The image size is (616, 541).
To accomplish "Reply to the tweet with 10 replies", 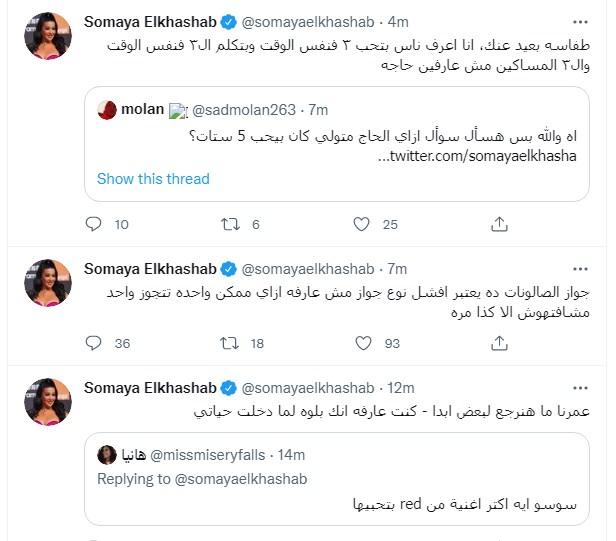I will [x=92, y=224].
